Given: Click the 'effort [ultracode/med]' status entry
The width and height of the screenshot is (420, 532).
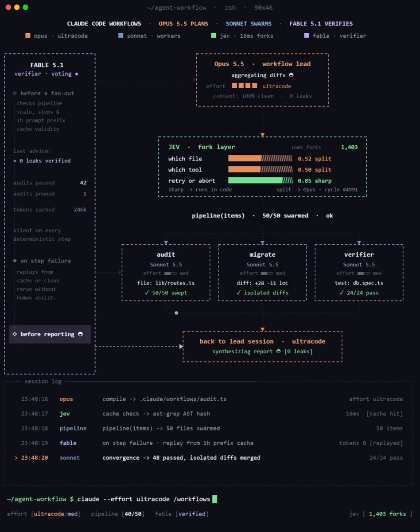Looking at the screenshot, I should pyautogui.click(x=44, y=514).
